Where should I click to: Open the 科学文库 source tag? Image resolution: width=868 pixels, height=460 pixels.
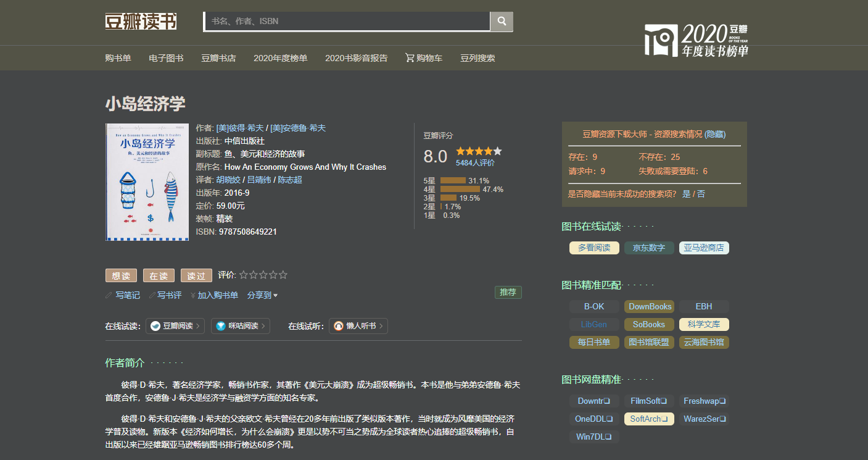point(704,324)
